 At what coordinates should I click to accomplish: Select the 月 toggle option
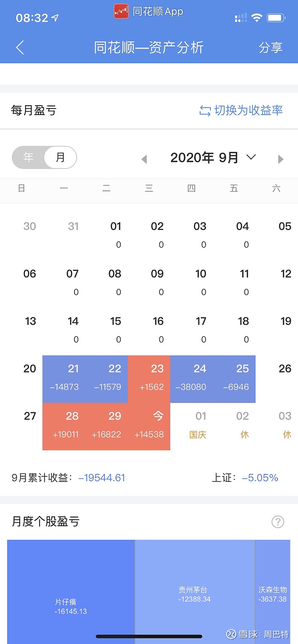[60, 157]
